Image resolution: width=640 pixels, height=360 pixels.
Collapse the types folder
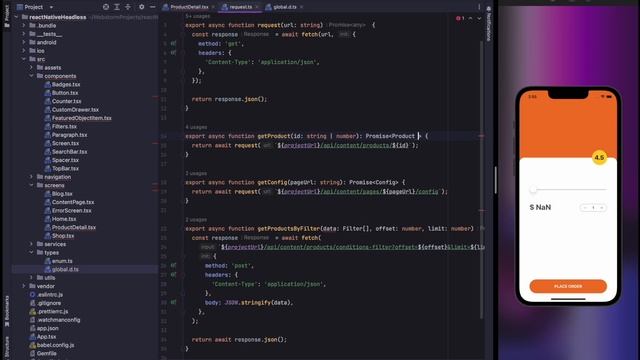(31, 253)
